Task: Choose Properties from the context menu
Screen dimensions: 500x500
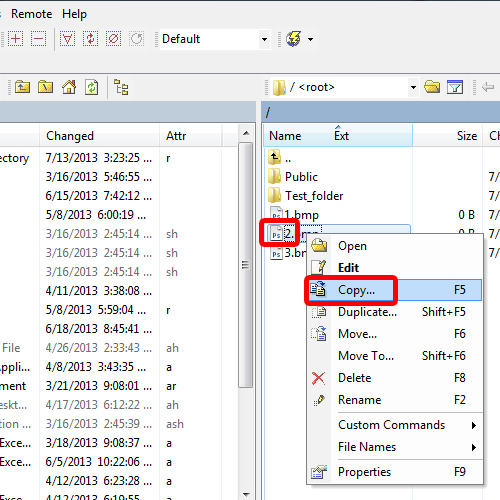Action: pyautogui.click(x=395, y=472)
